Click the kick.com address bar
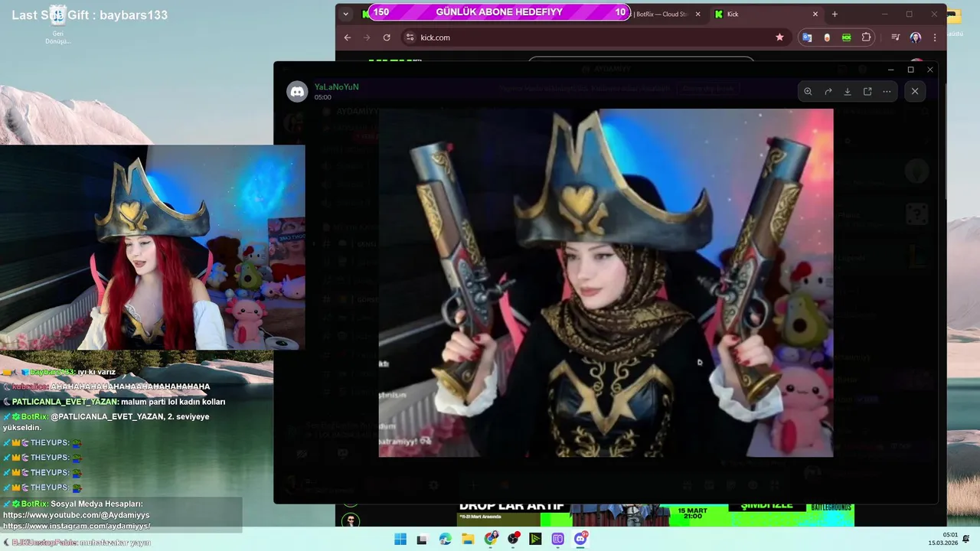The width and height of the screenshot is (980, 551). tap(593, 37)
